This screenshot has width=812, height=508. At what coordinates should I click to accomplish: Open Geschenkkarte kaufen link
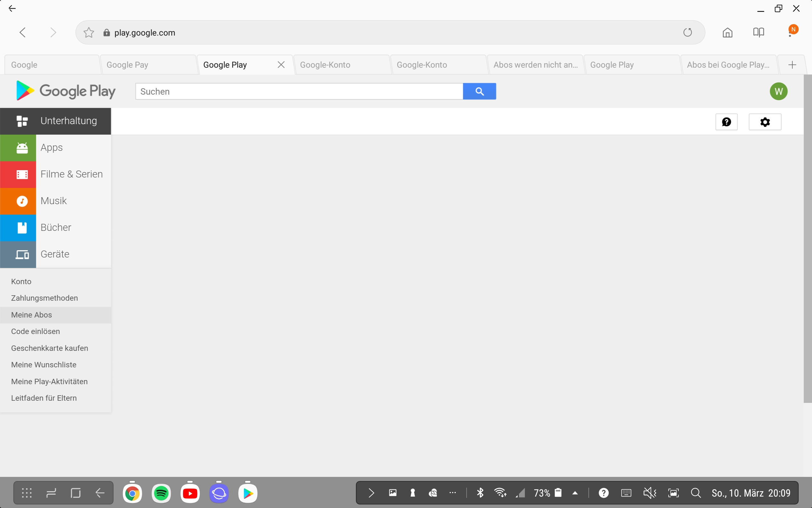[x=50, y=348]
